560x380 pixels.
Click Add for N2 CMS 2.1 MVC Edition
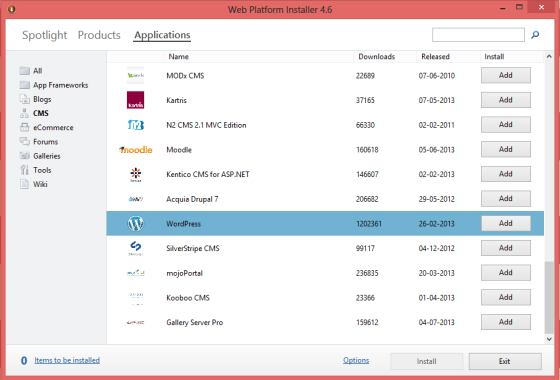click(506, 125)
